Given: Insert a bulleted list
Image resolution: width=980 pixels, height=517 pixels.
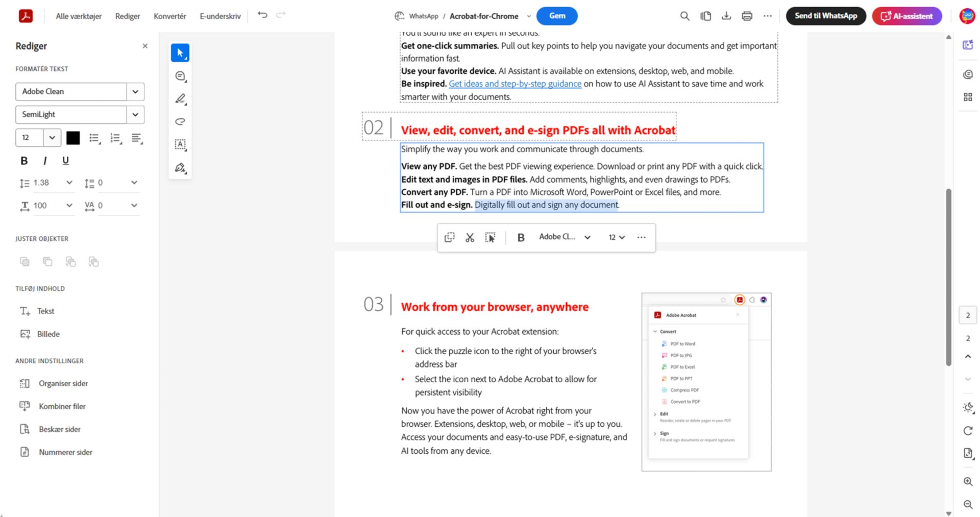Looking at the screenshot, I should pyautogui.click(x=94, y=138).
